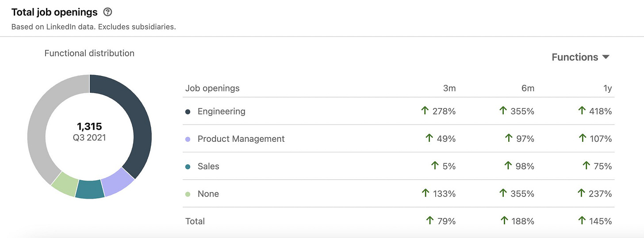Click the Sales legend dot
This screenshot has height=238, width=644.
188,166
